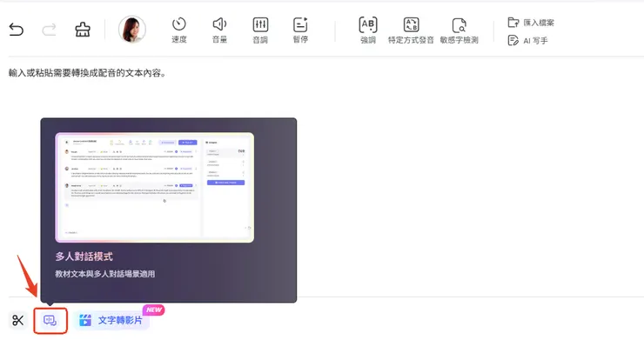Viewport: 644px width, 340px height.
Task: Apply 強調 emphasis tool
Action: [x=368, y=30]
